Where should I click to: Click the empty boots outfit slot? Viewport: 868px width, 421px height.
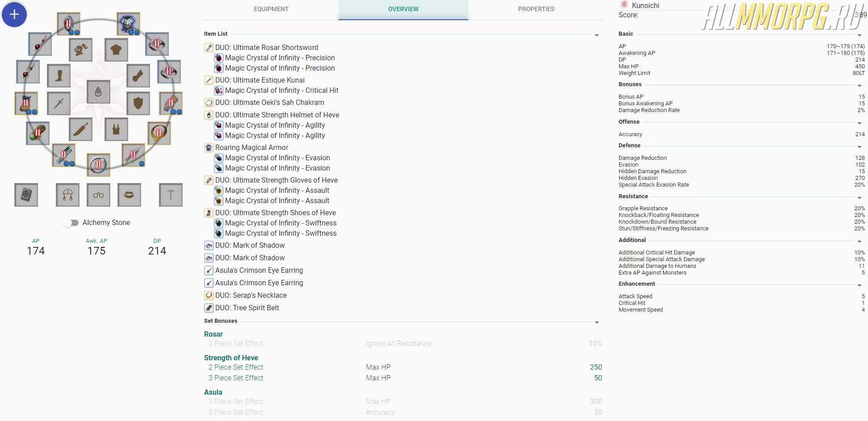point(58,75)
